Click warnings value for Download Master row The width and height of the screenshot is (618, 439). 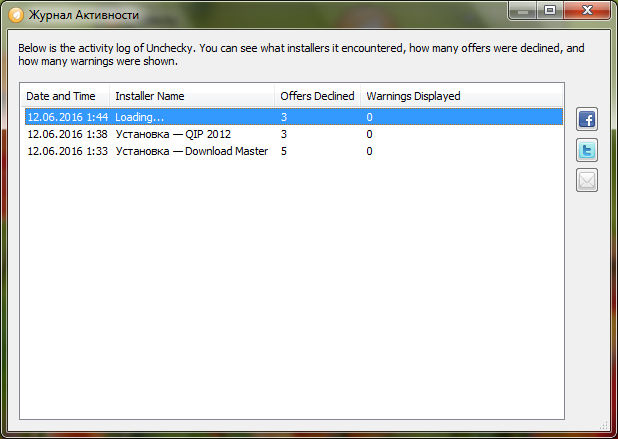[369, 151]
